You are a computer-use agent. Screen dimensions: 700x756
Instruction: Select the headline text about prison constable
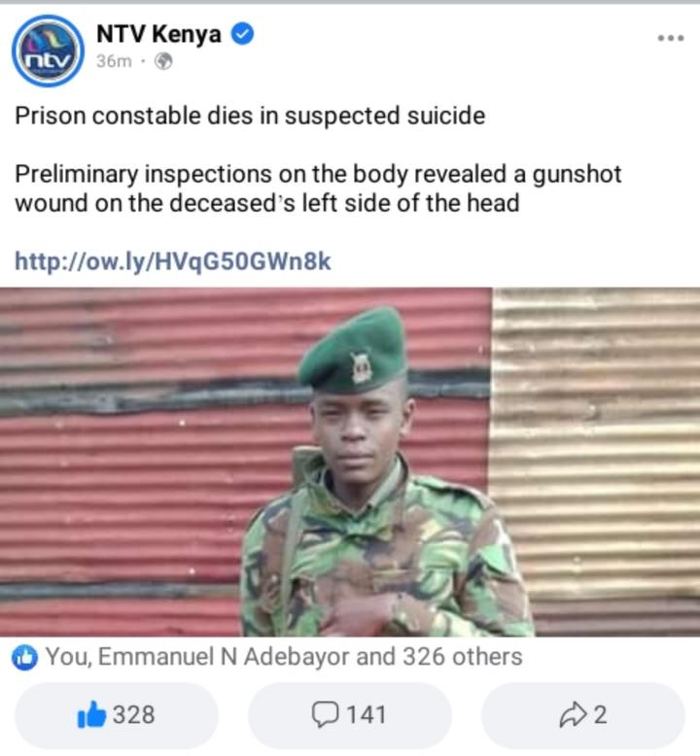click(x=250, y=116)
